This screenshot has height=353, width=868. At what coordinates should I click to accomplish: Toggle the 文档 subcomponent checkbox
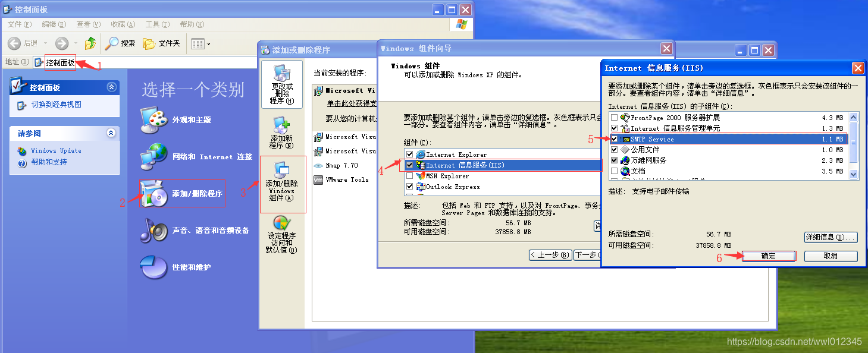[x=615, y=171]
